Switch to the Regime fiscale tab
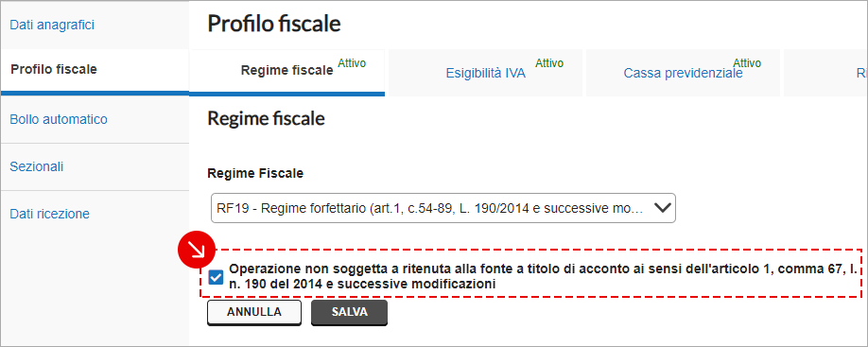The height and width of the screenshot is (347, 868). (286, 73)
